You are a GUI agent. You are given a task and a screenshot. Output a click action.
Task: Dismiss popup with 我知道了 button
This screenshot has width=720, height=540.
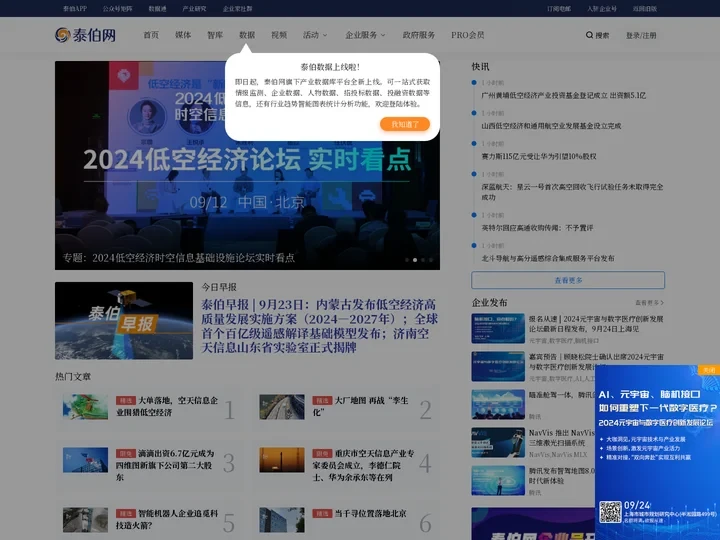405,124
